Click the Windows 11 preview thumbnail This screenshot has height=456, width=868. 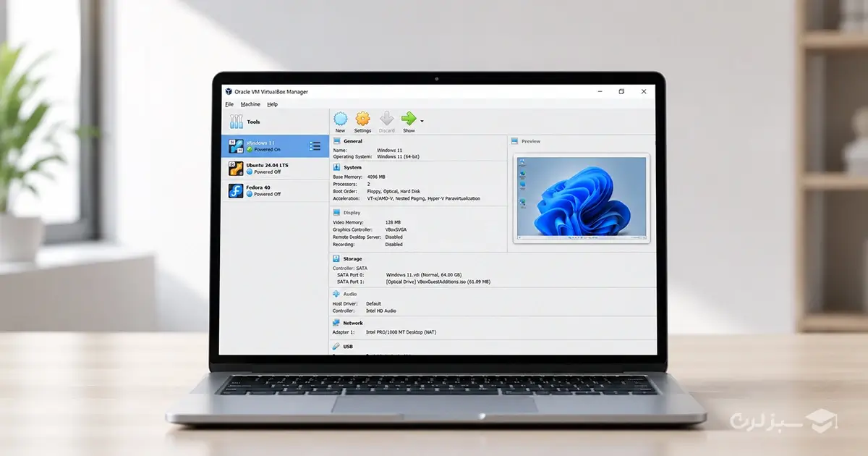582,198
